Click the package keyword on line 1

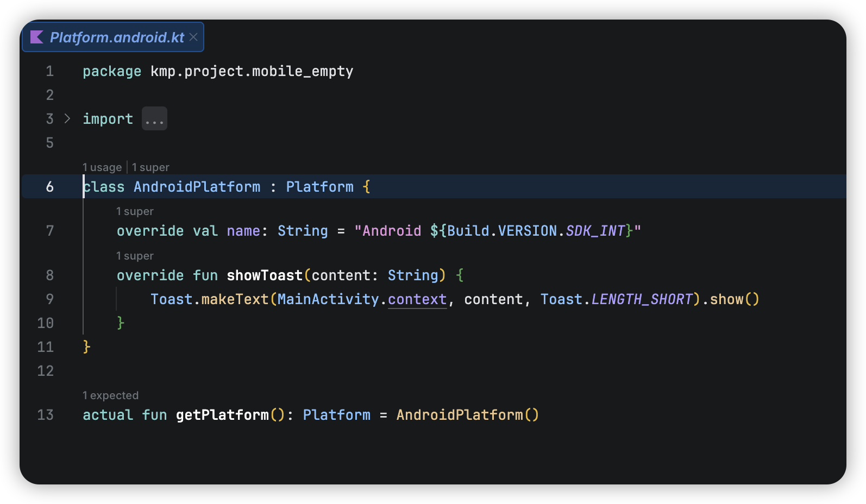click(x=111, y=71)
